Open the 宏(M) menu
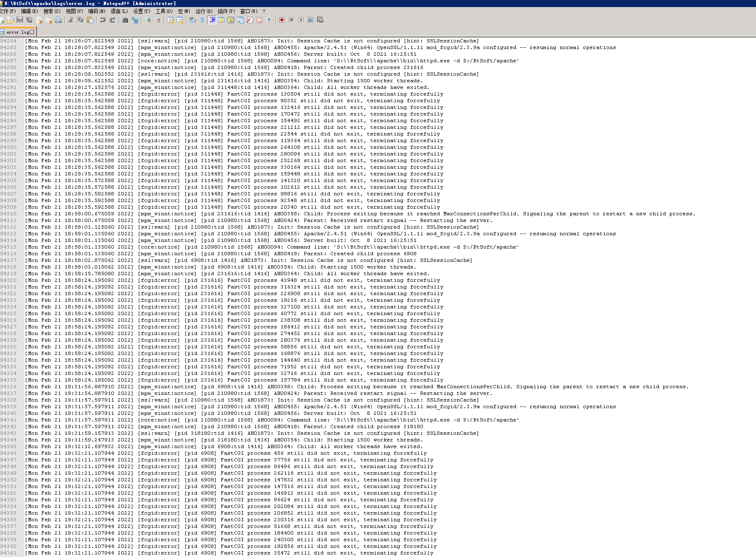Viewport: 756px width, 557px height. click(184, 11)
